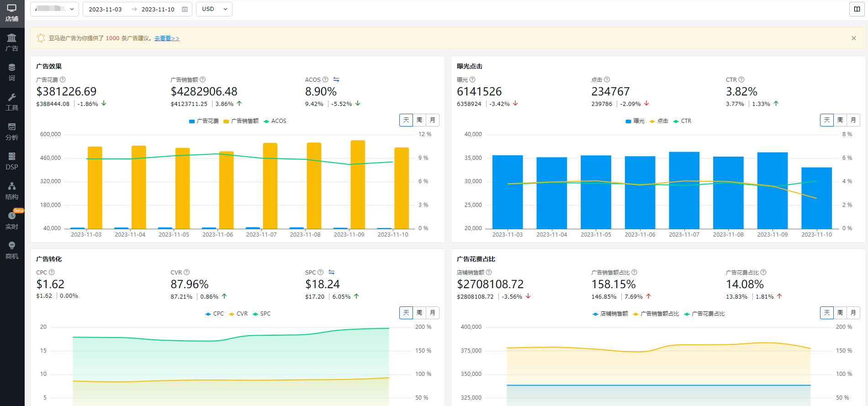868x406 pixels.
Task: Click the help icon next to CVR
Action: pyautogui.click(x=186, y=272)
